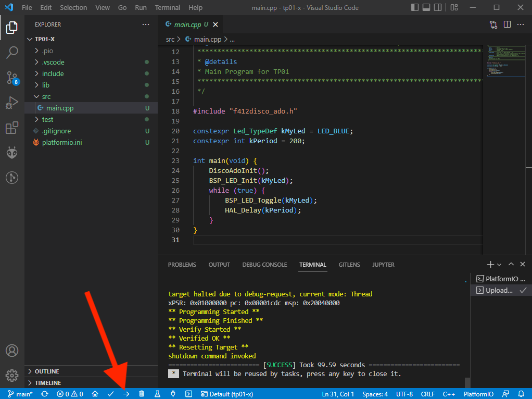Click the PlatformIO Upload arrow in status bar
This screenshot has width=532, height=399.
coord(126,394)
